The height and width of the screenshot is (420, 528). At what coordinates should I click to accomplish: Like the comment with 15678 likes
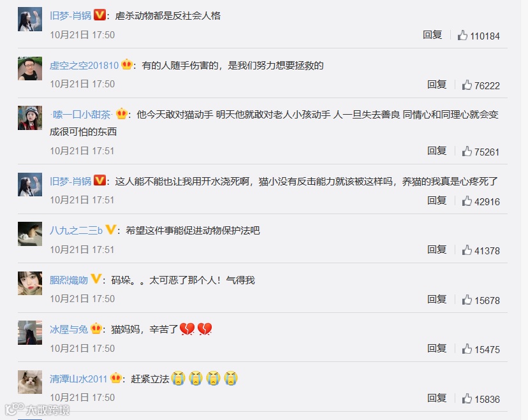[467, 300]
